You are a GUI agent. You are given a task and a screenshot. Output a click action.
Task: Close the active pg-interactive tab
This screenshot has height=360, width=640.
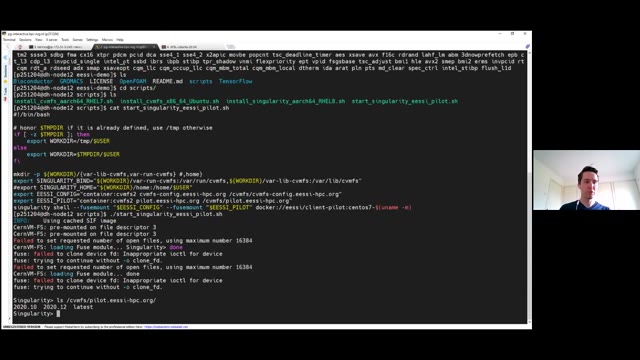[153, 47]
